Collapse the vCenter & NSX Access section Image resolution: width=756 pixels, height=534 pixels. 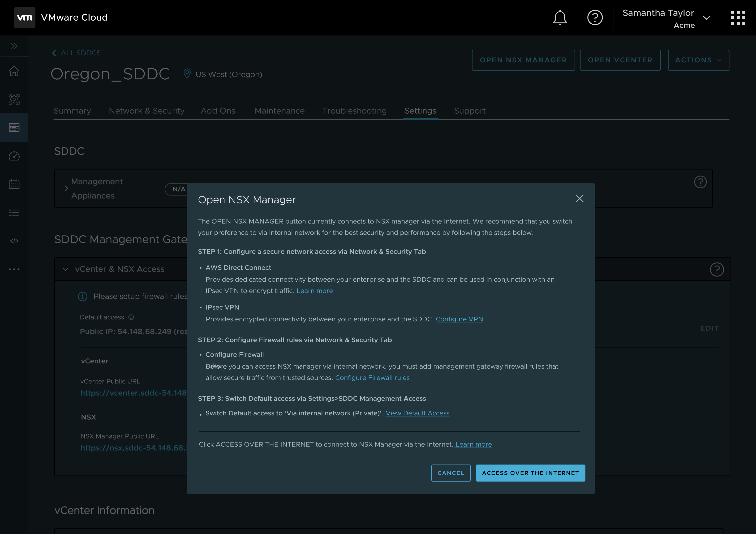pos(65,269)
